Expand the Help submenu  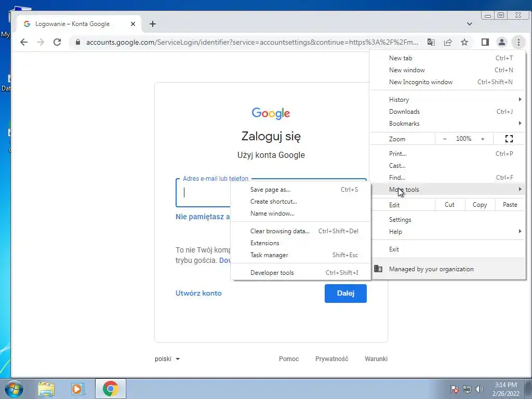coord(447,231)
